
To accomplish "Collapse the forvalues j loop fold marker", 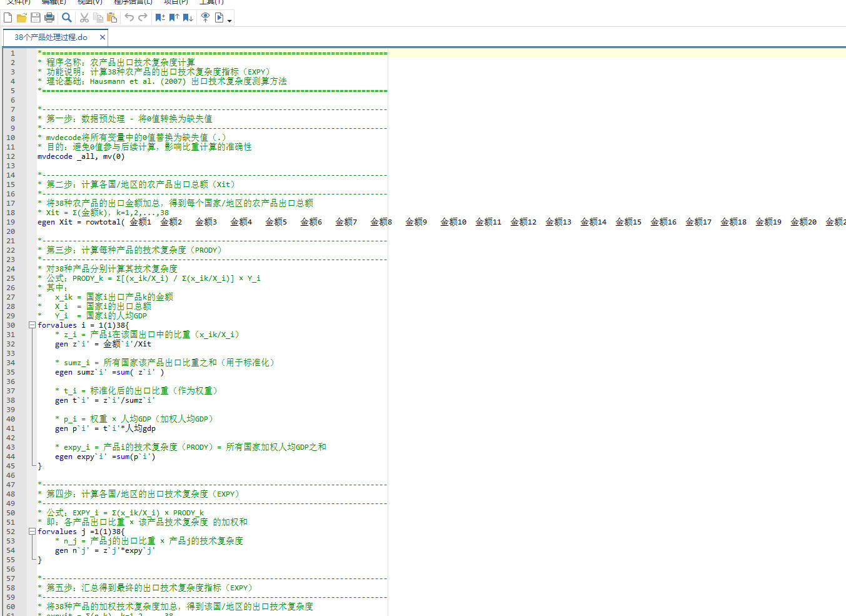I will click(x=32, y=532).
